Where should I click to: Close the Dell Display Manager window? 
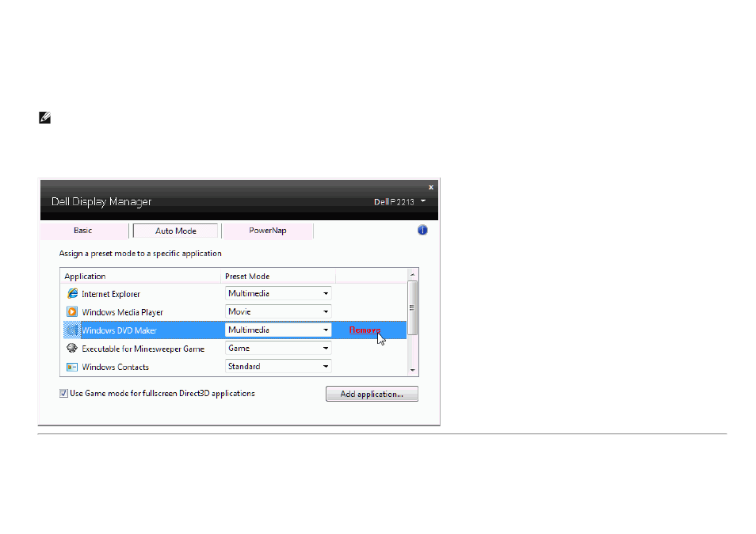[431, 188]
